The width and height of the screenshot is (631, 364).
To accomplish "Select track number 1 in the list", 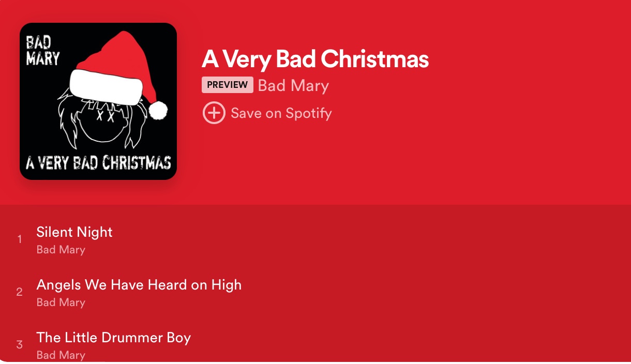I will click(x=20, y=239).
